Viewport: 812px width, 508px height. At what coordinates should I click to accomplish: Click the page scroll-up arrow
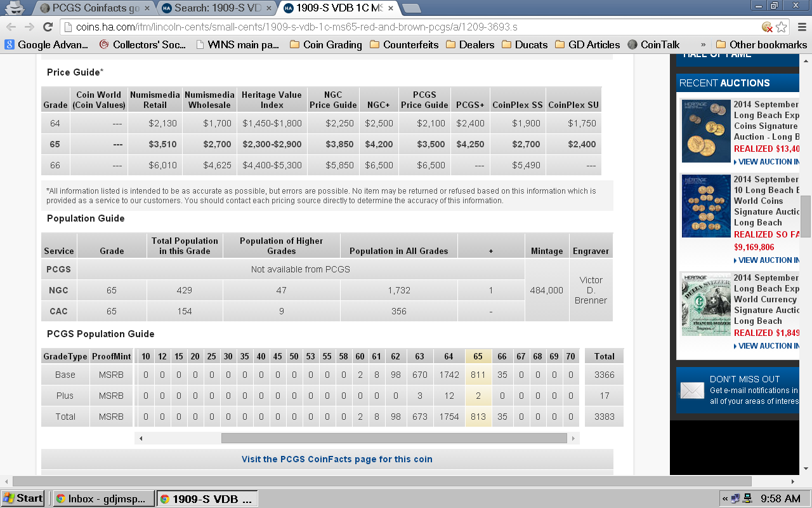806,60
